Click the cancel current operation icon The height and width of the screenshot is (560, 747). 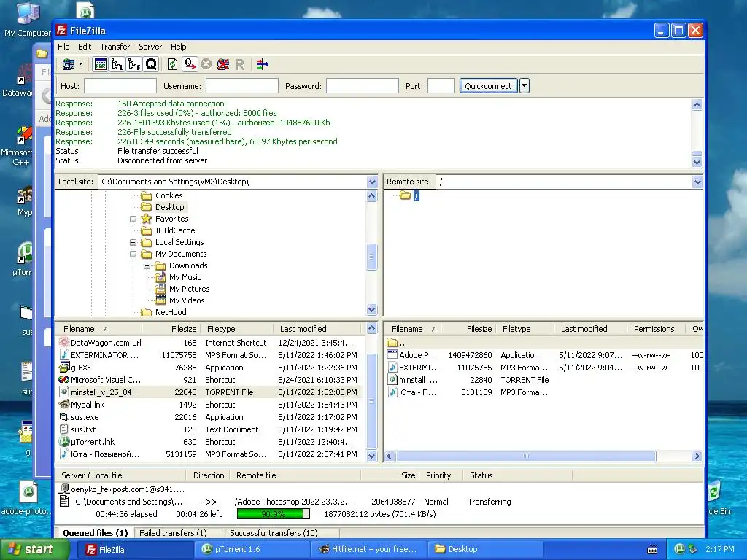pos(206,64)
